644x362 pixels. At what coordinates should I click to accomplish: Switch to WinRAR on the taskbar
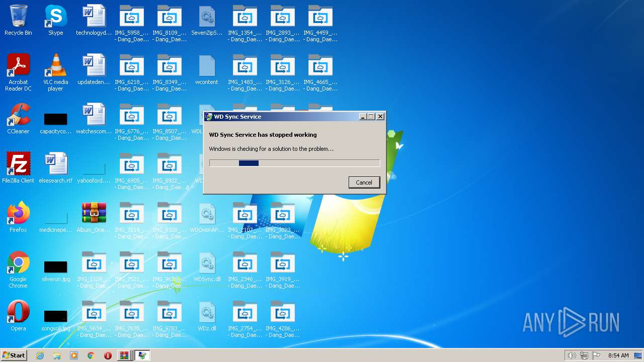click(124, 355)
